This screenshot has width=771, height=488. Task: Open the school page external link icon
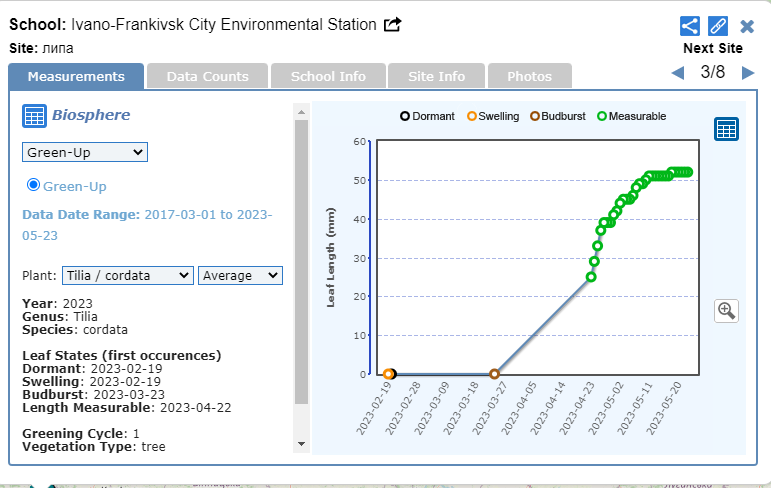pos(393,24)
